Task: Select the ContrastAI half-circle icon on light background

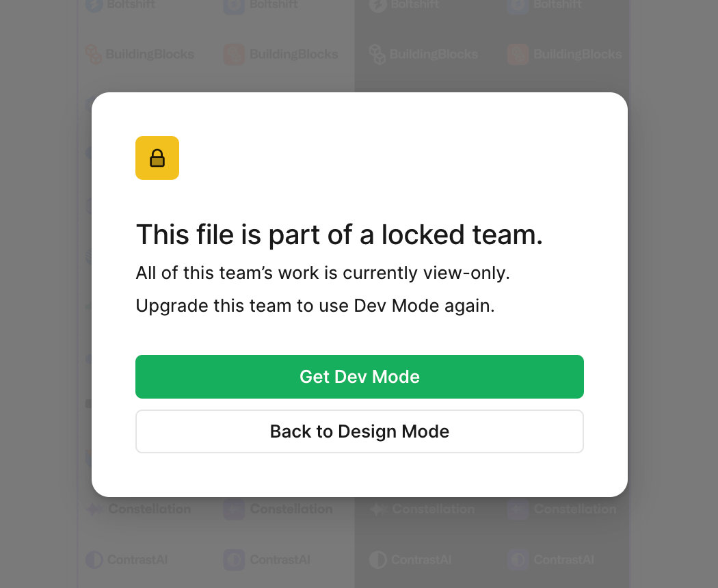Action: (x=94, y=559)
